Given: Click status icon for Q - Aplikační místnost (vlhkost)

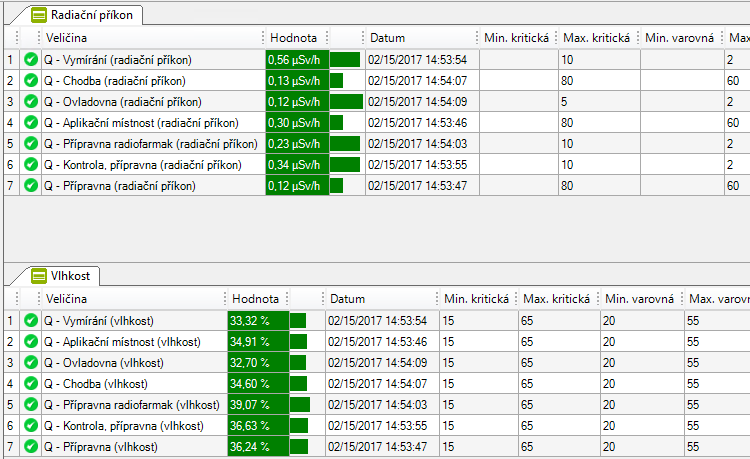Looking at the screenshot, I should click(31, 342).
